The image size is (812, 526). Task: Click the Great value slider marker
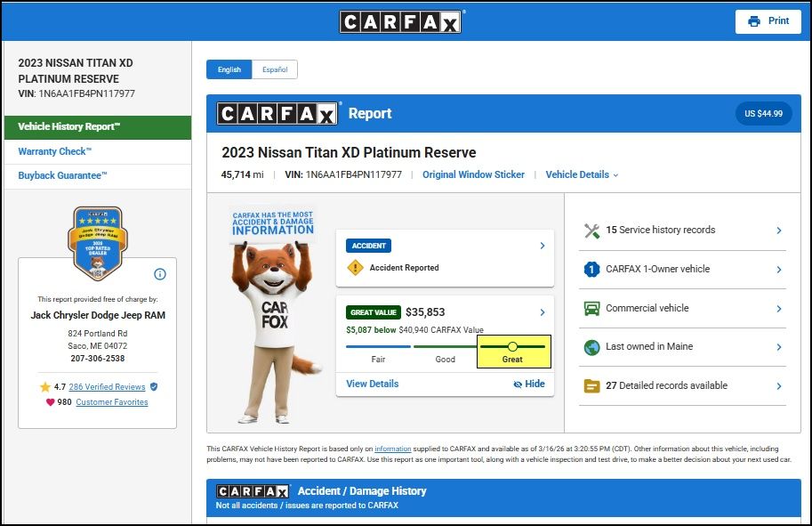[x=512, y=346]
